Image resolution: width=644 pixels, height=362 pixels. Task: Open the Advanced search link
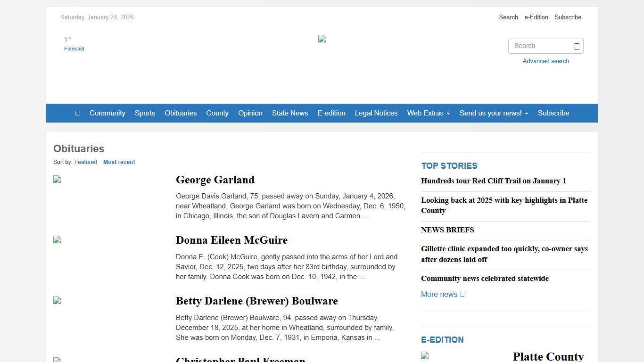point(545,61)
